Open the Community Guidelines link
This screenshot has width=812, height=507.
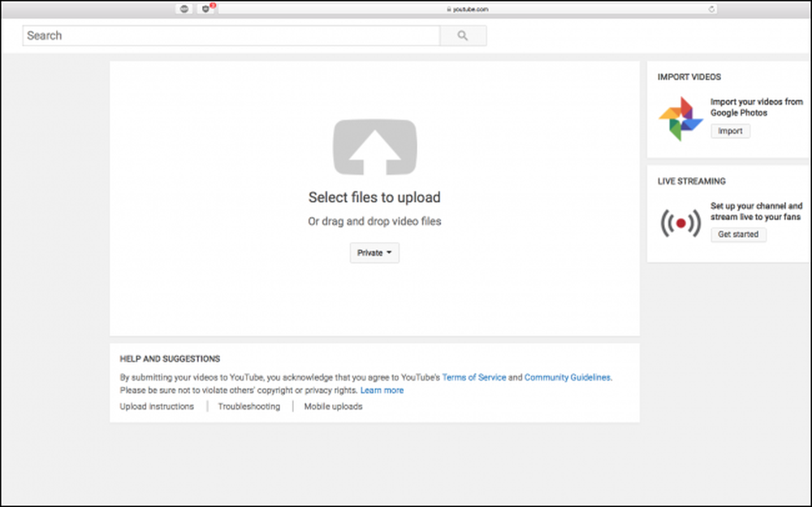click(x=567, y=377)
